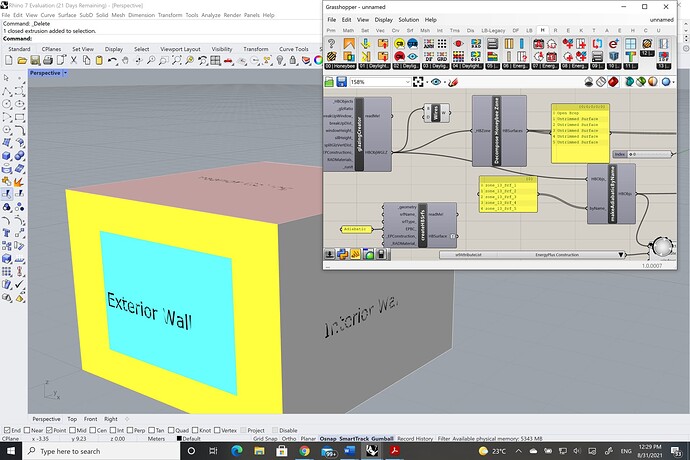Click the Cut scissors icon in Rhino toolbar
Viewport: 690px width, 460px height.
(74, 60)
